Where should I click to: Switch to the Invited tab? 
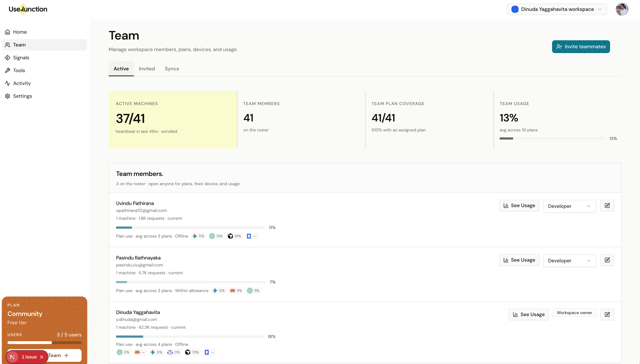147,69
